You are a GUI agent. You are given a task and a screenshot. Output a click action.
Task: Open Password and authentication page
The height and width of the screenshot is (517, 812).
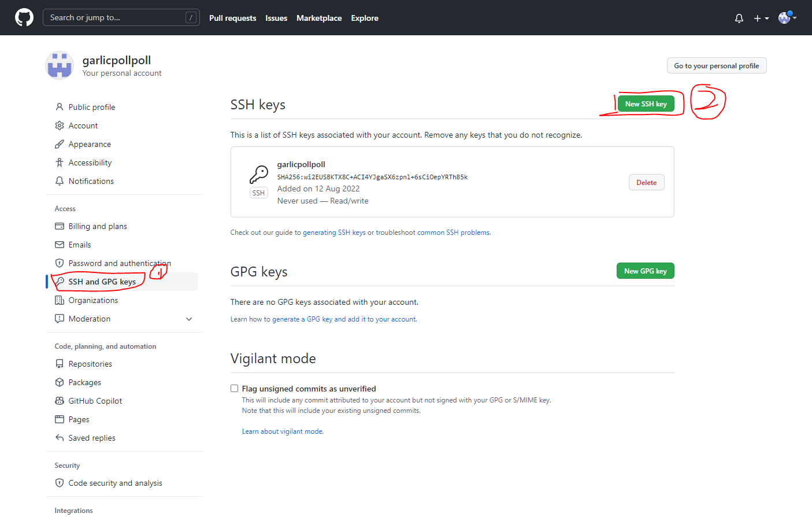pyautogui.click(x=120, y=263)
